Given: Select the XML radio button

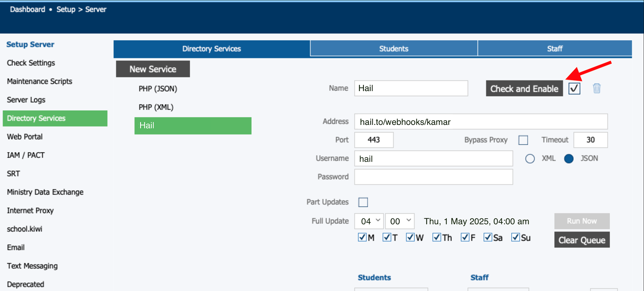Looking at the screenshot, I should pos(530,159).
